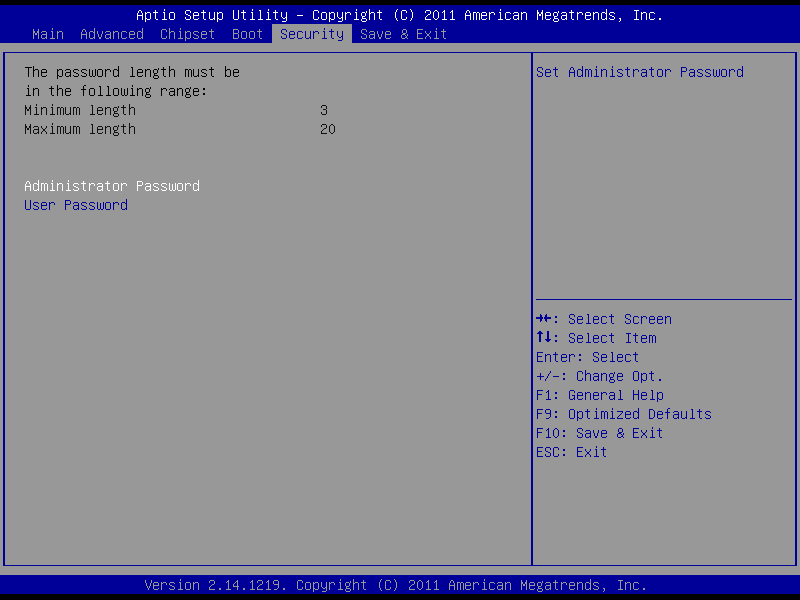This screenshot has height=600, width=800.
Task: Switch to the Advanced tab
Action: [x=112, y=34]
